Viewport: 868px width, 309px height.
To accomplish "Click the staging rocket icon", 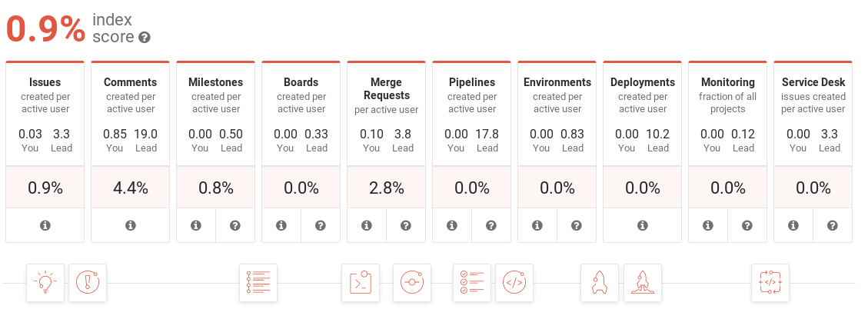I will (x=600, y=282).
